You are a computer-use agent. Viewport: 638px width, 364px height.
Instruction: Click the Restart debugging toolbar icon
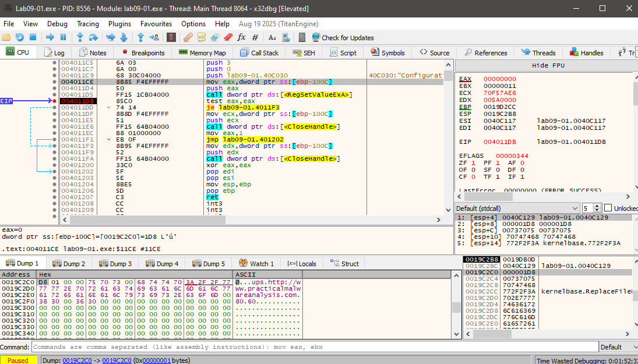point(20,37)
